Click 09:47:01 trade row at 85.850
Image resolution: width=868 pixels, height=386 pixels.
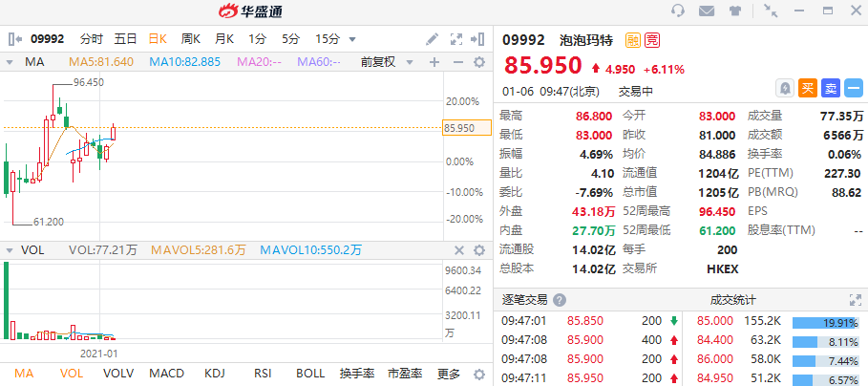tap(590, 321)
